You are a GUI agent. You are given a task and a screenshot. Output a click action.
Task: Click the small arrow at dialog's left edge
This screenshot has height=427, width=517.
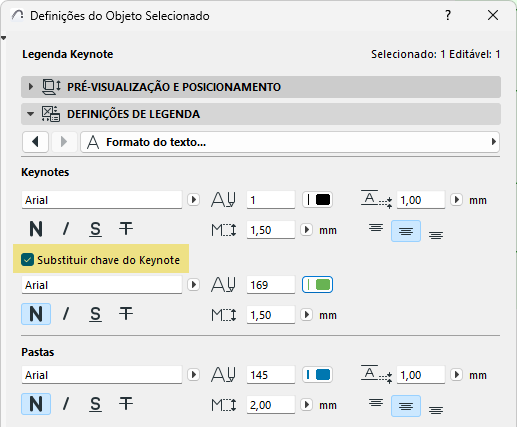(3, 38)
